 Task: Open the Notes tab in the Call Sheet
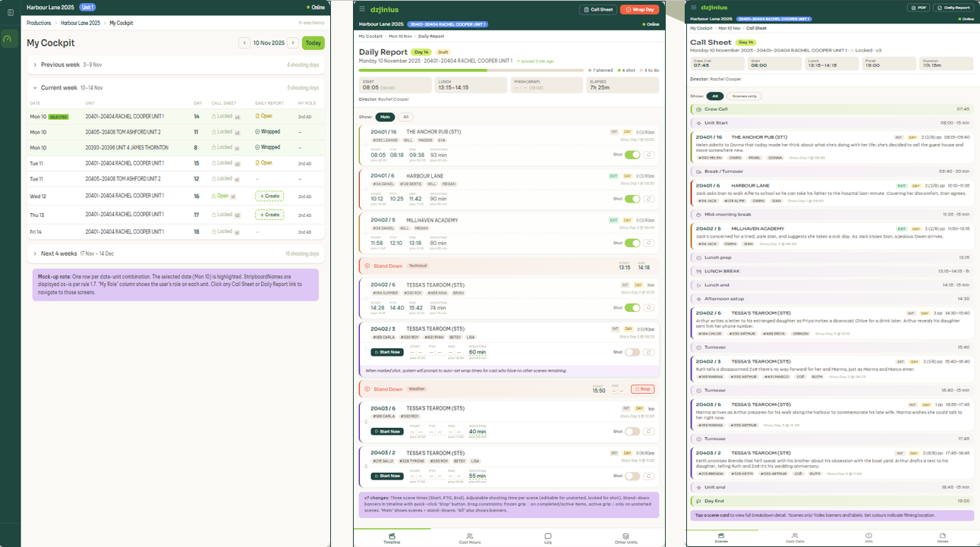942,538
